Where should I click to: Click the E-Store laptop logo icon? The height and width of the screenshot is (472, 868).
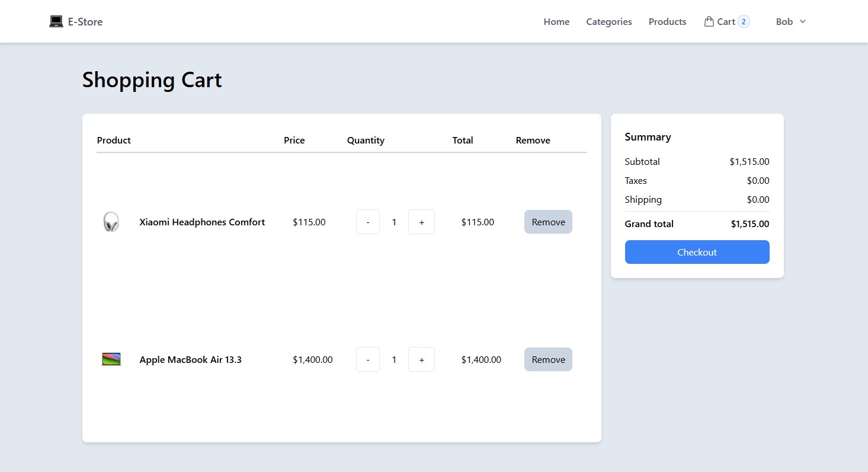pos(56,22)
